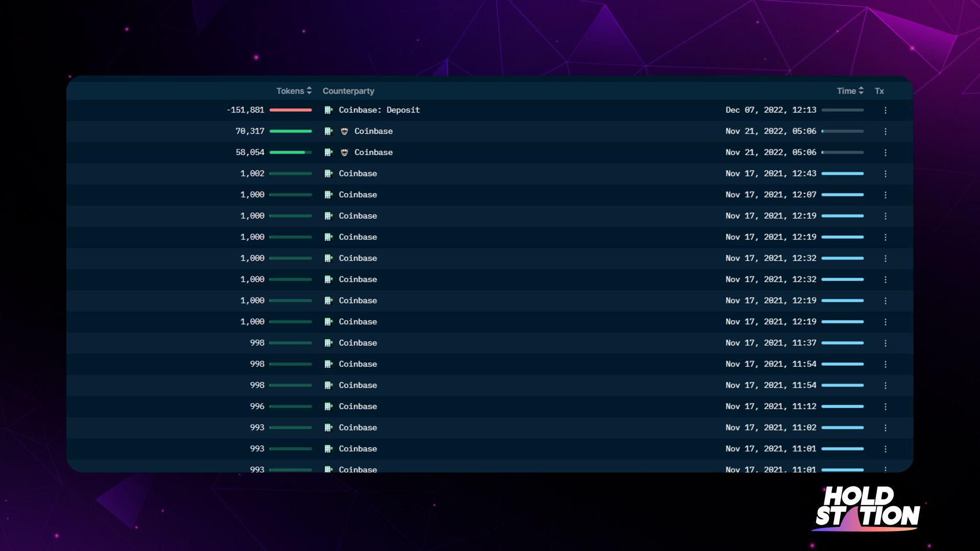The width and height of the screenshot is (980, 551).
Task: Select the -151,881 token amount
Action: tap(246, 110)
